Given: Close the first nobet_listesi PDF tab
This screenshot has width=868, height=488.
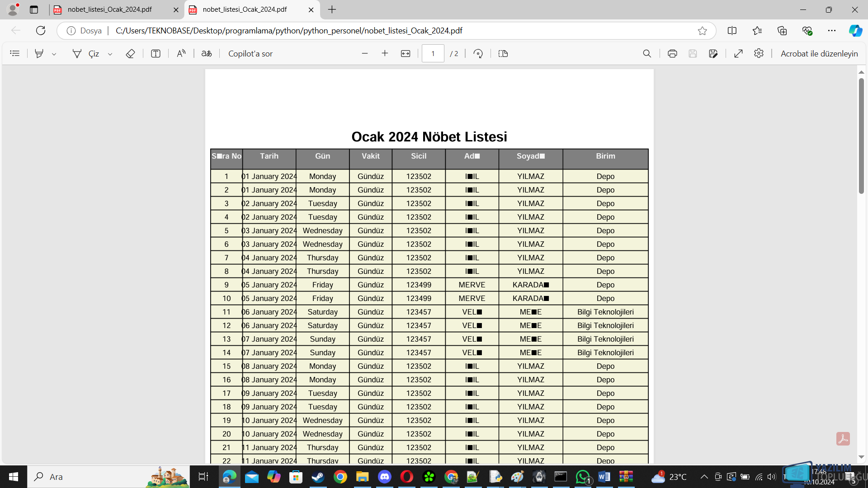Looking at the screenshot, I should click(x=176, y=9).
